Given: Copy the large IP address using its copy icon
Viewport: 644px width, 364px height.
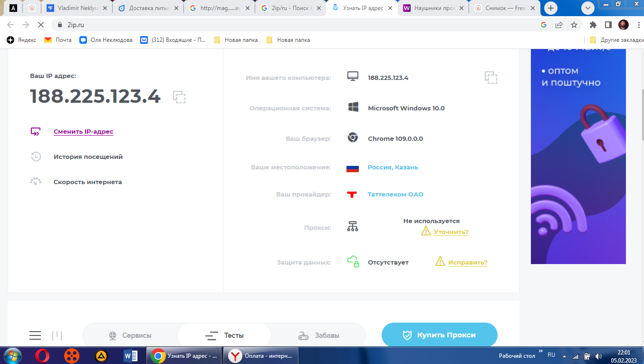Looking at the screenshot, I should tap(179, 97).
